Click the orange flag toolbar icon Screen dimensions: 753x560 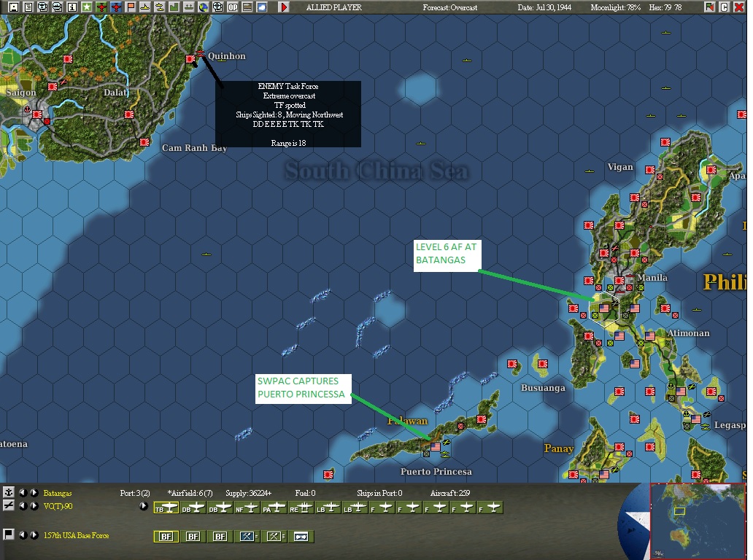pos(131,7)
